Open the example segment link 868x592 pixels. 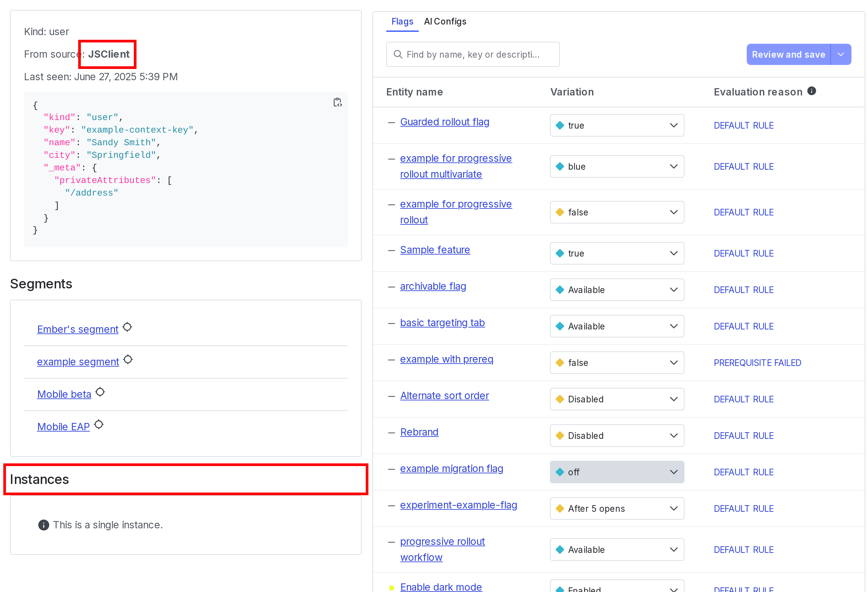point(78,362)
